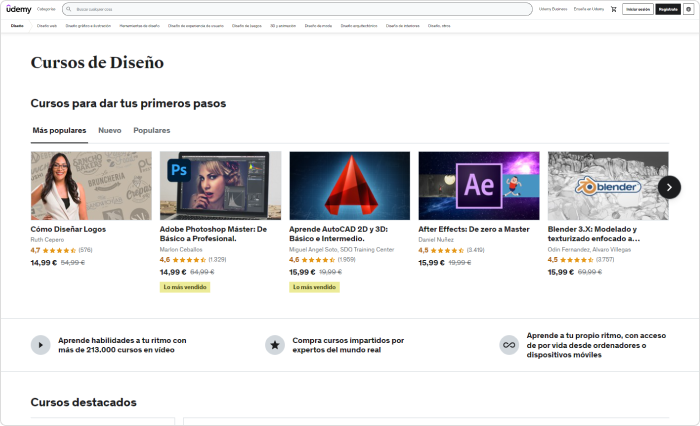The width and height of the screenshot is (700, 426).
Task: Click the star icon beside expertos text
Action: point(275,345)
